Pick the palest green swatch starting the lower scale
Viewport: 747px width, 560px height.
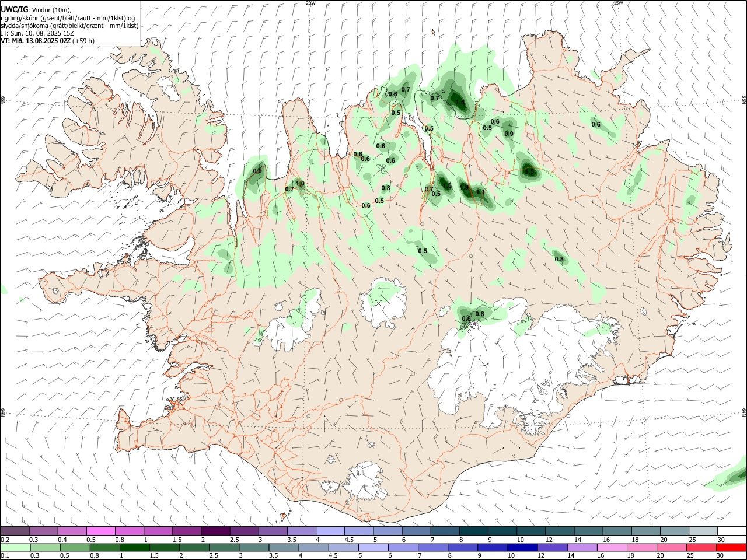click(15, 547)
